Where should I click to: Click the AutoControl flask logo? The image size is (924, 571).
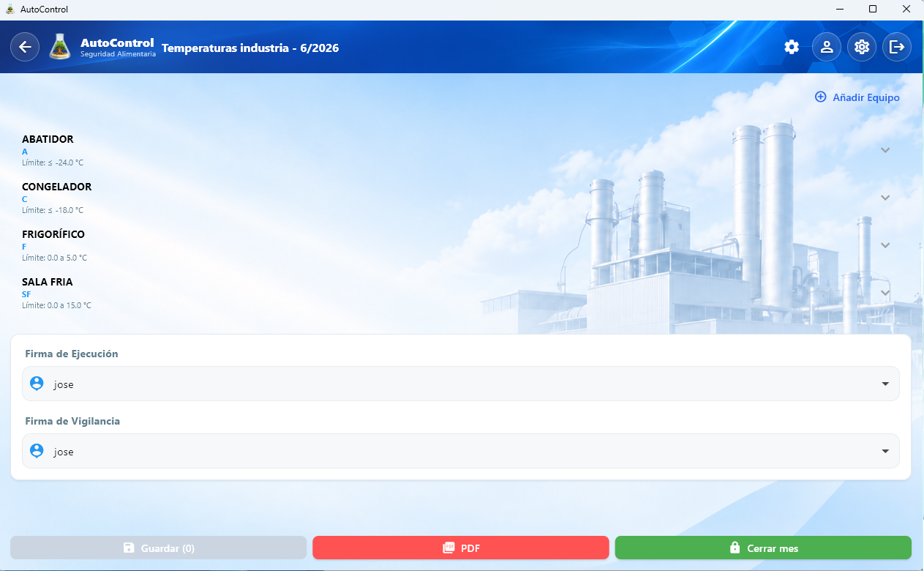(x=60, y=47)
